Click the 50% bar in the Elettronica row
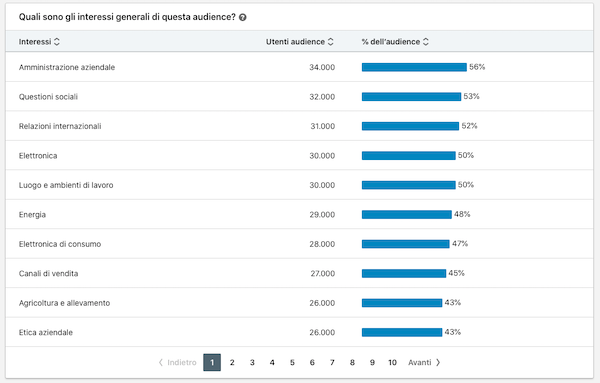Viewport: 600px width, 383px height. (409, 156)
